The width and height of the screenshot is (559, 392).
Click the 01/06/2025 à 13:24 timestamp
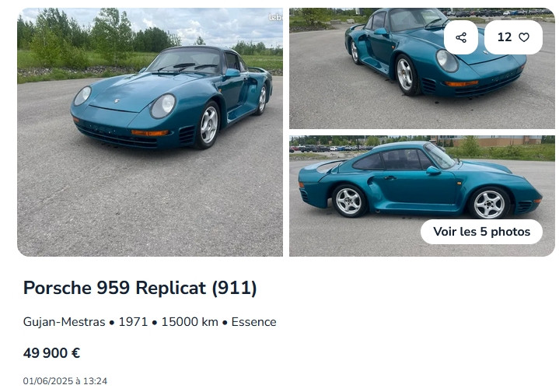(65, 381)
